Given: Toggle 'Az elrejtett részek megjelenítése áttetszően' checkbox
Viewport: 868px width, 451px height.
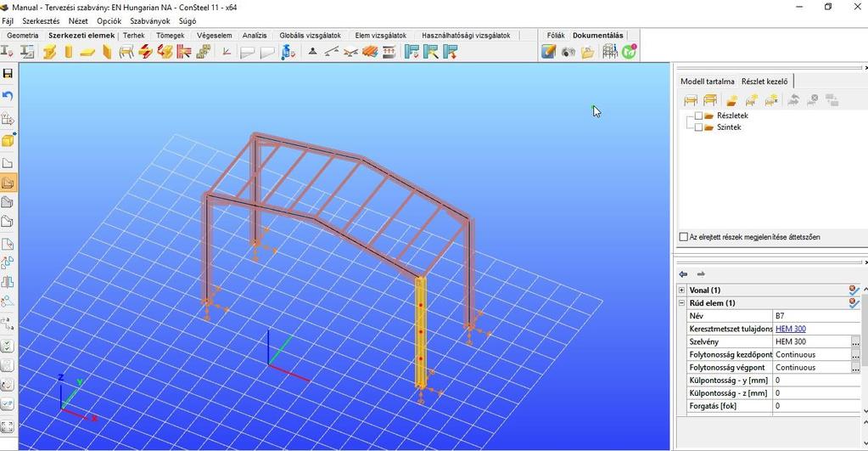Looking at the screenshot, I should pyautogui.click(x=683, y=237).
